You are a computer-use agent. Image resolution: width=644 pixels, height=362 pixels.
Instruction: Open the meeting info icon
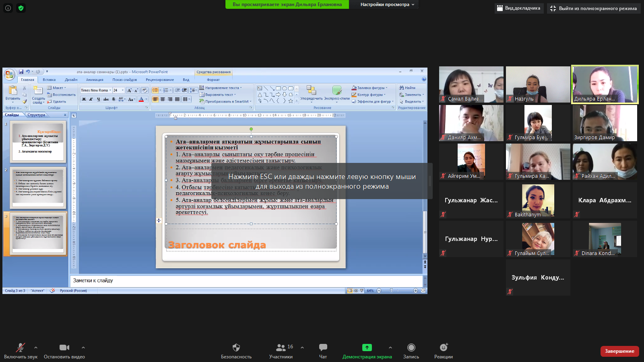(x=8, y=8)
